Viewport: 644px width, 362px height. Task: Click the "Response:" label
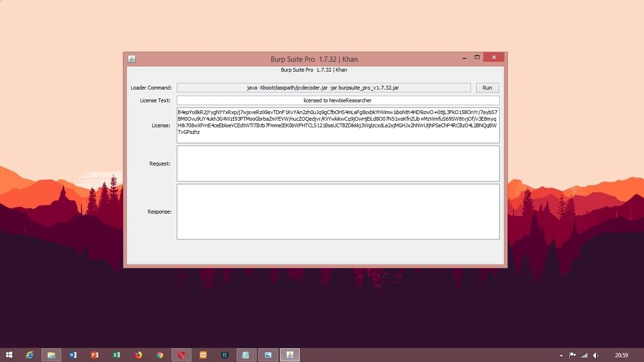[x=159, y=212]
